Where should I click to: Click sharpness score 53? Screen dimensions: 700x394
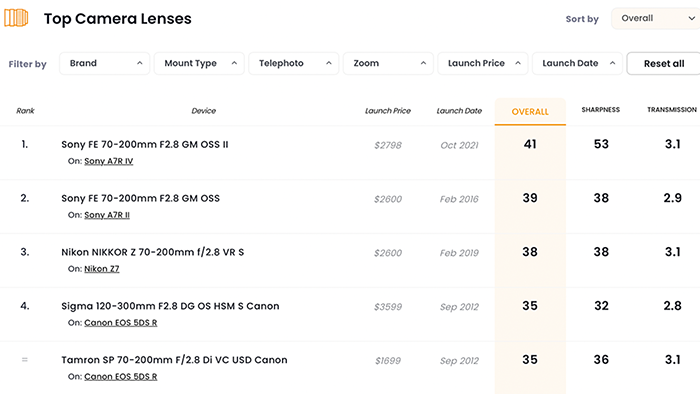[x=601, y=144]
